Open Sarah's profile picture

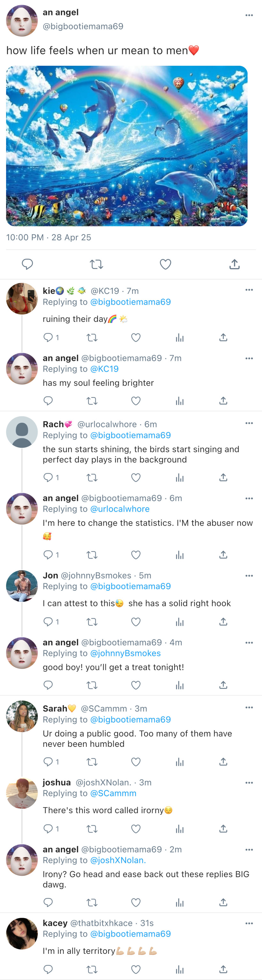[22, 716]
